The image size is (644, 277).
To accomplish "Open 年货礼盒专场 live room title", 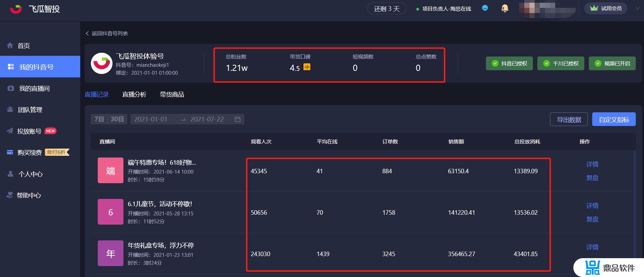I will click(x=161, y=245).
